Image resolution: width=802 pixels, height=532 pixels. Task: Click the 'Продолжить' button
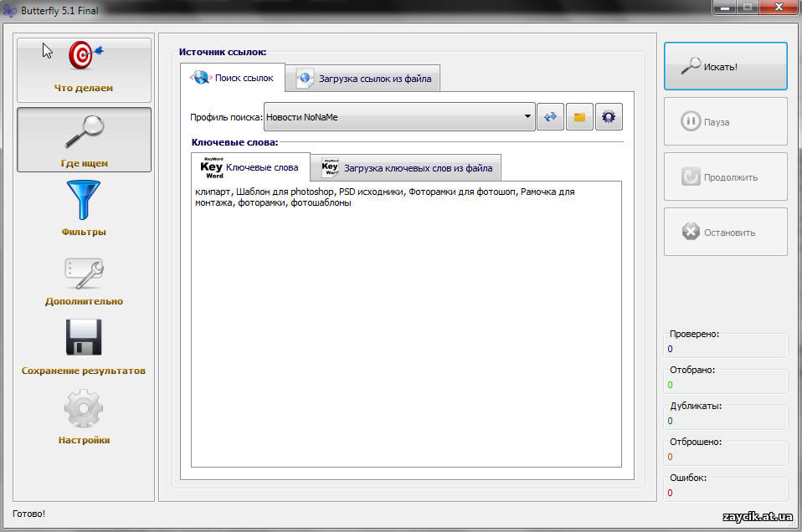pyautogui.click(x=725, y=176)
